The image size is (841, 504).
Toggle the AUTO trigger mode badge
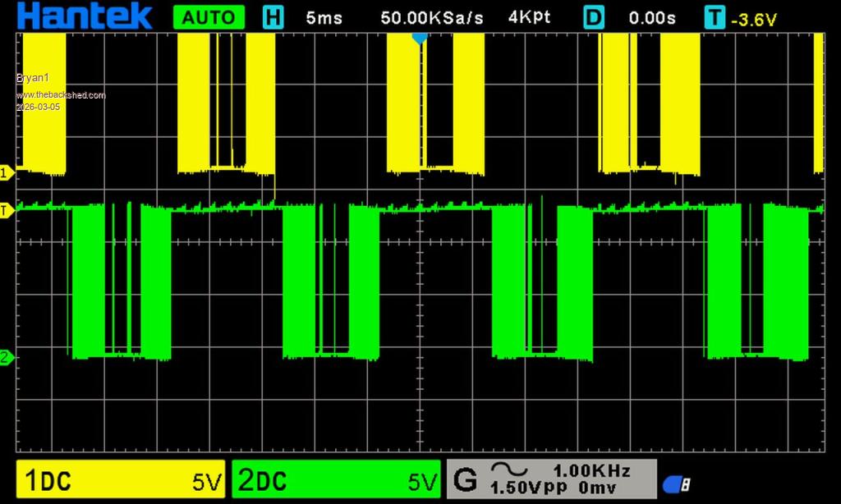pos(208,17)
